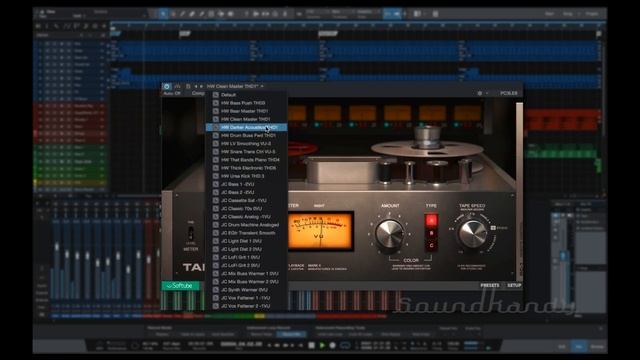Select JC Vox Fattener 1 preset
The width and height of the screenshot is (640, 360).
pos(247,298)
